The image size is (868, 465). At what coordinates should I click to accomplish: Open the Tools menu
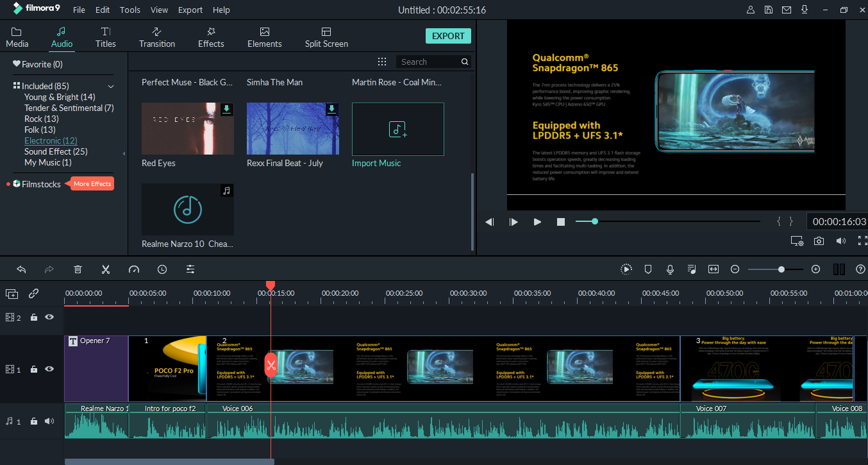click(x=130, y=10)
